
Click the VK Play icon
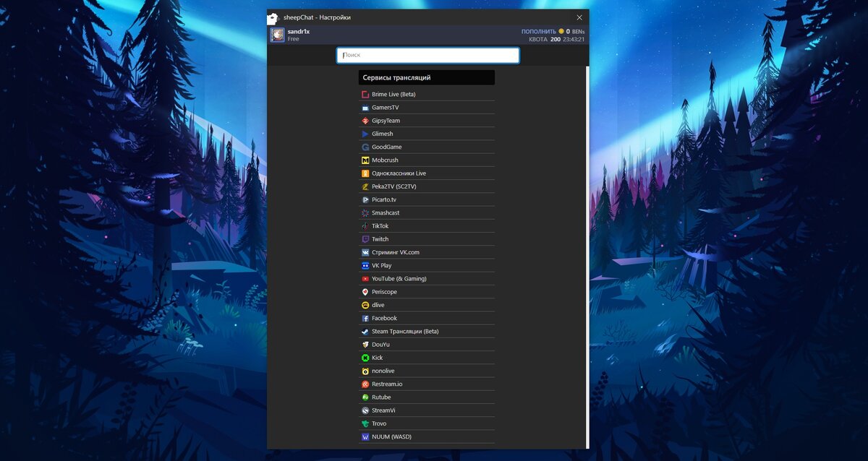tap(365, 266)
